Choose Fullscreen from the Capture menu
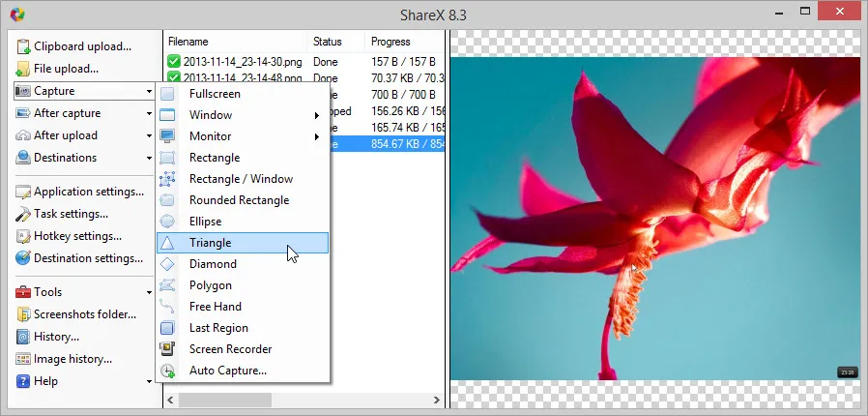Viewport: 868px width, 416px height. [243, 94]
